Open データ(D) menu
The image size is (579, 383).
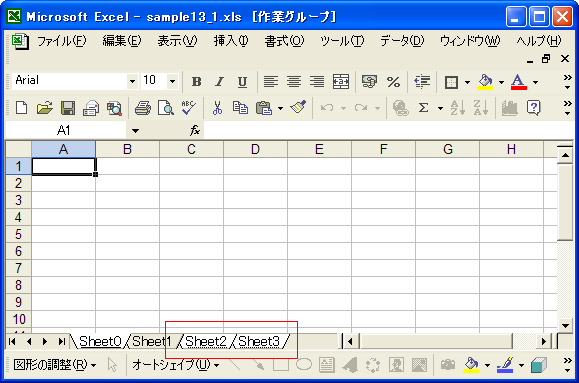[x=402, y=41]
